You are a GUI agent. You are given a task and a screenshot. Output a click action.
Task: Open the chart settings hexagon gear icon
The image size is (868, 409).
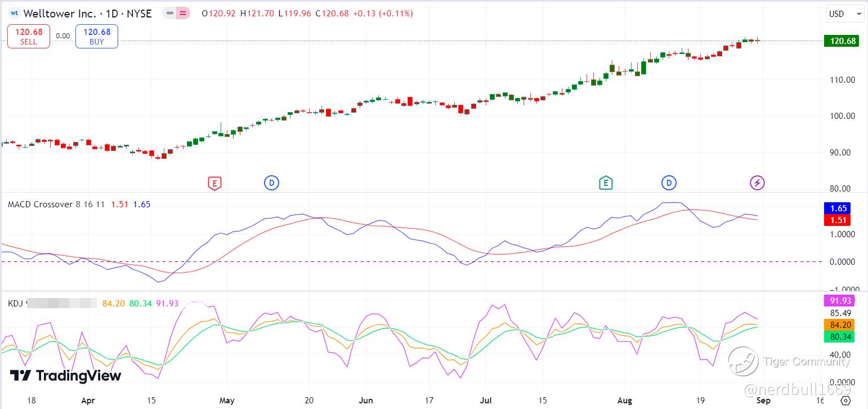pyautogui.click(x=845, y=401)
